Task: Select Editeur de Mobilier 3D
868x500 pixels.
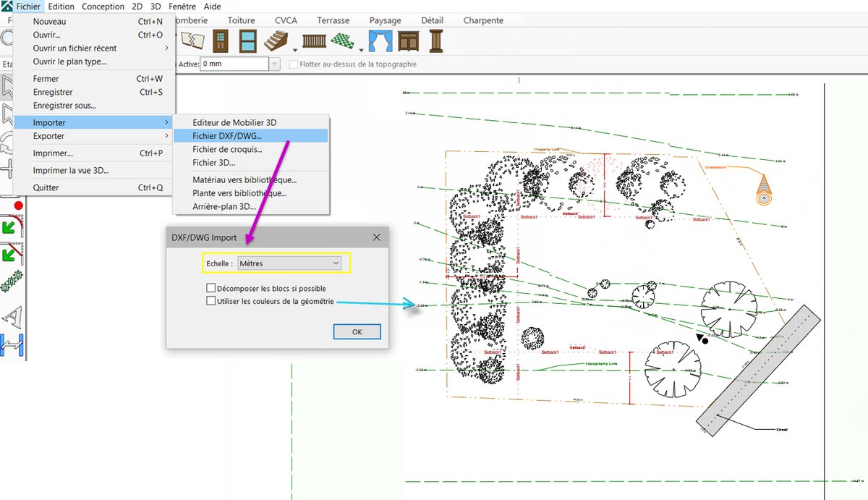Action: point(251,122)
